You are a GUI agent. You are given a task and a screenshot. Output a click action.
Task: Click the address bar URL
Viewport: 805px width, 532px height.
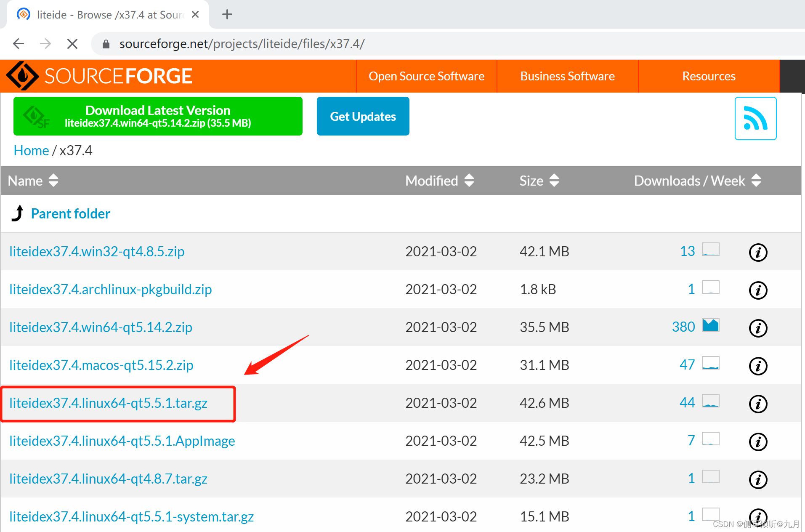(x=242, y=44)
